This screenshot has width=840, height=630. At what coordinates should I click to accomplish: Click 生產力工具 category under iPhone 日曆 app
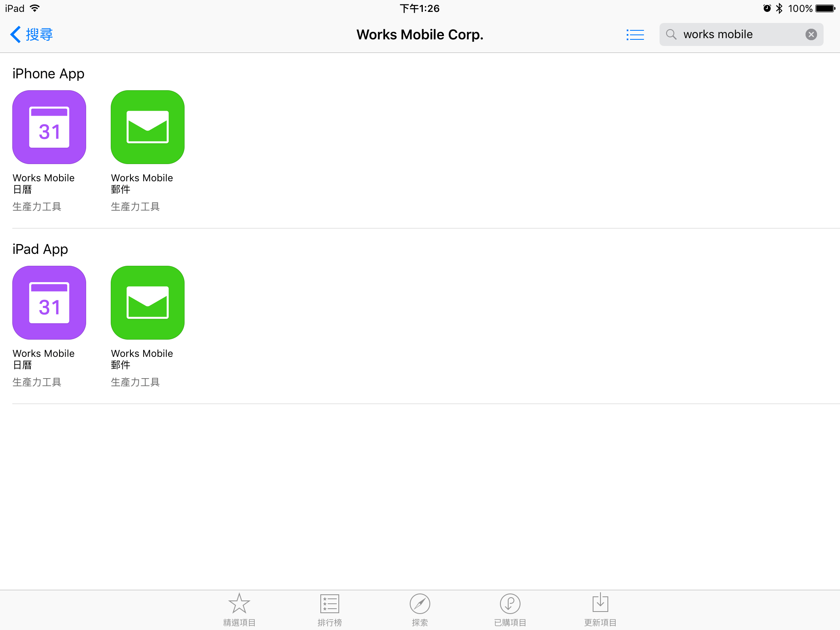[x=37, y=206]
